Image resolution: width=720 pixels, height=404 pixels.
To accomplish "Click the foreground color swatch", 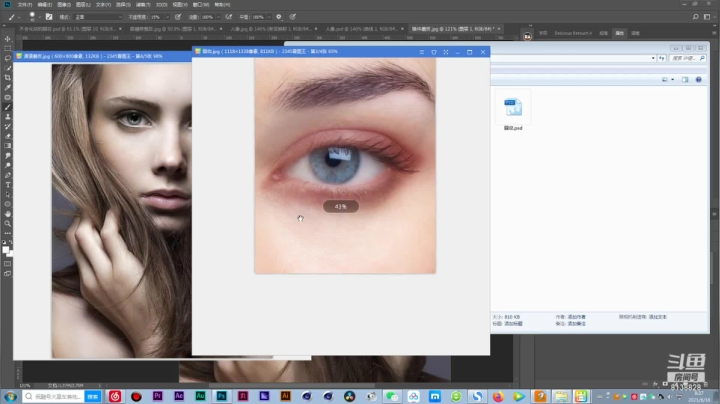I will tap(6, 250).
